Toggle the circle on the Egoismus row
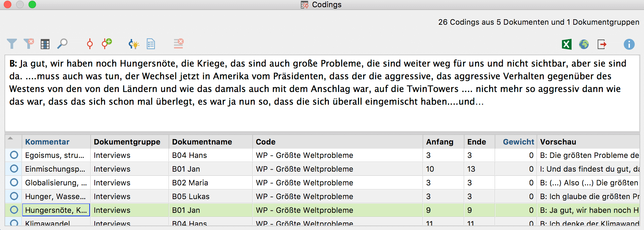Image resolution: width=644 pixels, height=230 pixels. [x=14, y=155]
